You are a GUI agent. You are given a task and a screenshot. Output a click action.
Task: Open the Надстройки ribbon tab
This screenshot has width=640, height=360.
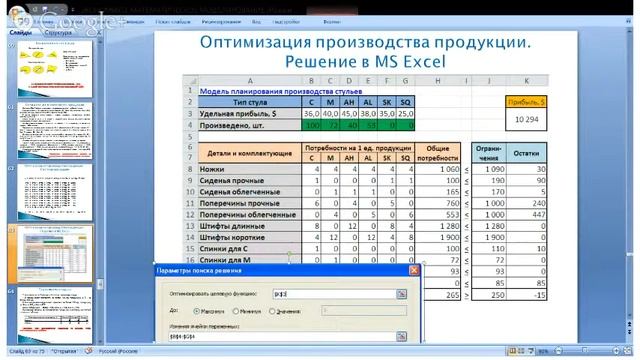click(x=286, y=22)
